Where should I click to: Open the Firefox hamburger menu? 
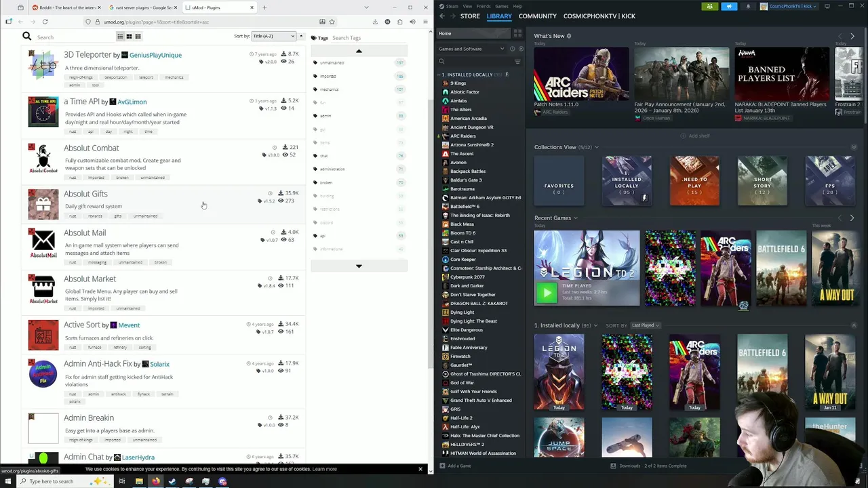[x=425, y=22]
